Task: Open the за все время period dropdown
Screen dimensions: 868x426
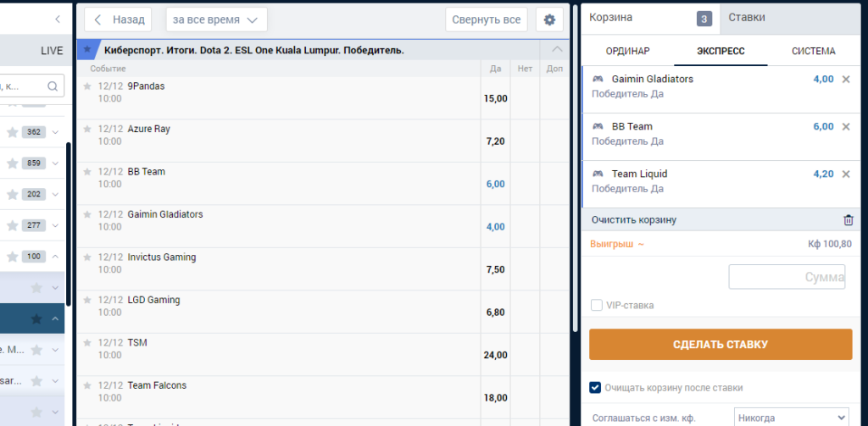Action: 216,20
